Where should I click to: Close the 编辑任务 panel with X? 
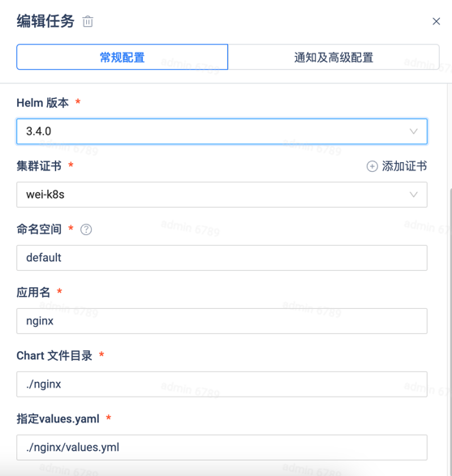437,21
